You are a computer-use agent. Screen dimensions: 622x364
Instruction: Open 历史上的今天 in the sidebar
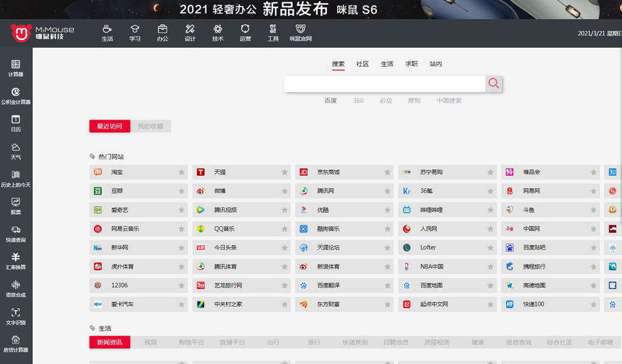coord(15,178)
